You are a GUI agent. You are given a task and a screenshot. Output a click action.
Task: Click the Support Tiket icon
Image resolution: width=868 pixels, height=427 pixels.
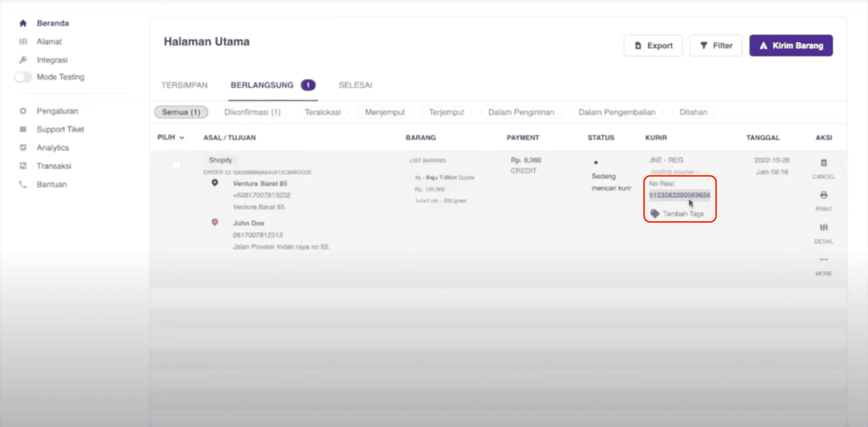tap(23, 129)
